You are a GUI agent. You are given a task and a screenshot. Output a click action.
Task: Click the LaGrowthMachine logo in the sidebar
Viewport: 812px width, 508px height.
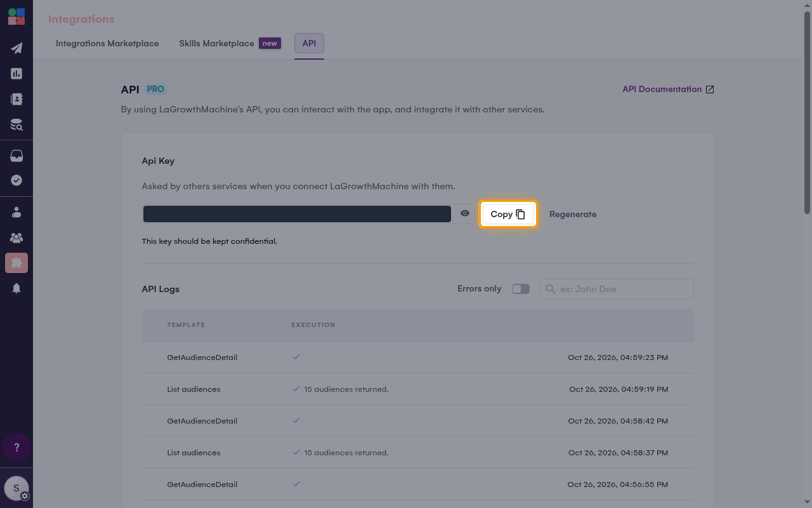point(16,17)
